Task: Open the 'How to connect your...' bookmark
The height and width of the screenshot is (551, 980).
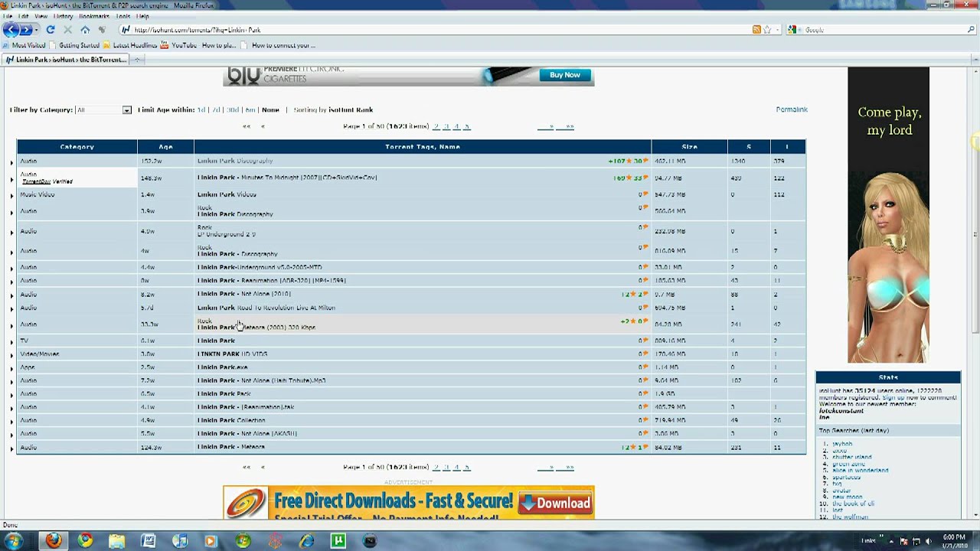Action: tap(277, 45)
